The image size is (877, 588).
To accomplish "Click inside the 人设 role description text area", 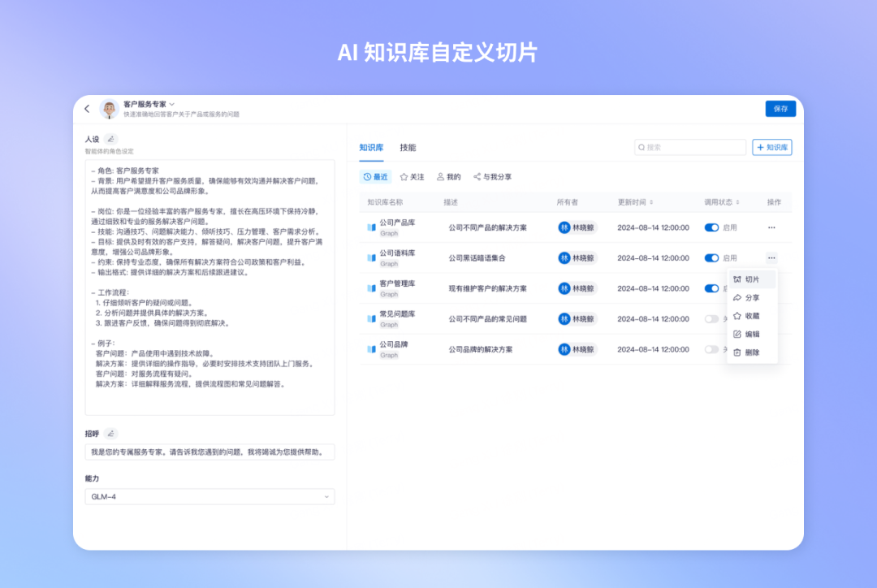I will (210, 288).
